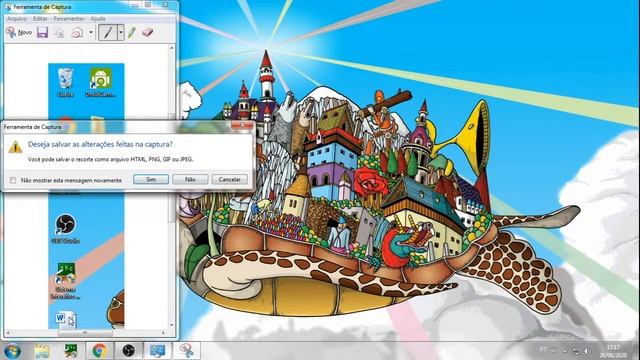Viewport: 640px width, 360px height.
Task: Open the Ferramentas menu
Action: pyautogui.click(x=69, y=19)
